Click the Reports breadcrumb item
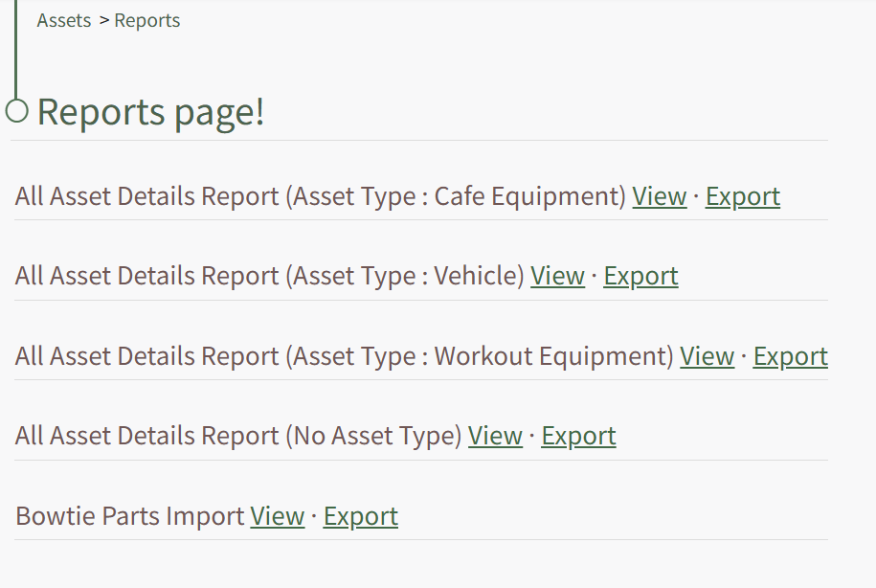The image size is (876, 588). 146,20
